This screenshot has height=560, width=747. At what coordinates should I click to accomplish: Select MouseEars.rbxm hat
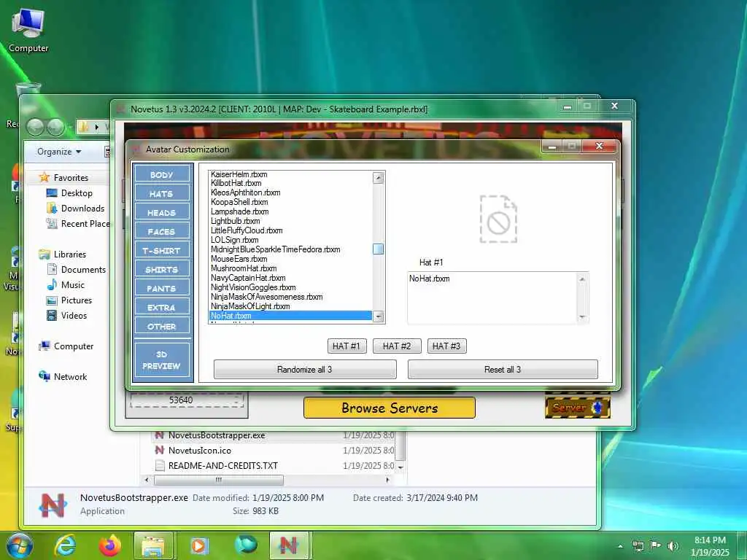[x=290, y=259]
